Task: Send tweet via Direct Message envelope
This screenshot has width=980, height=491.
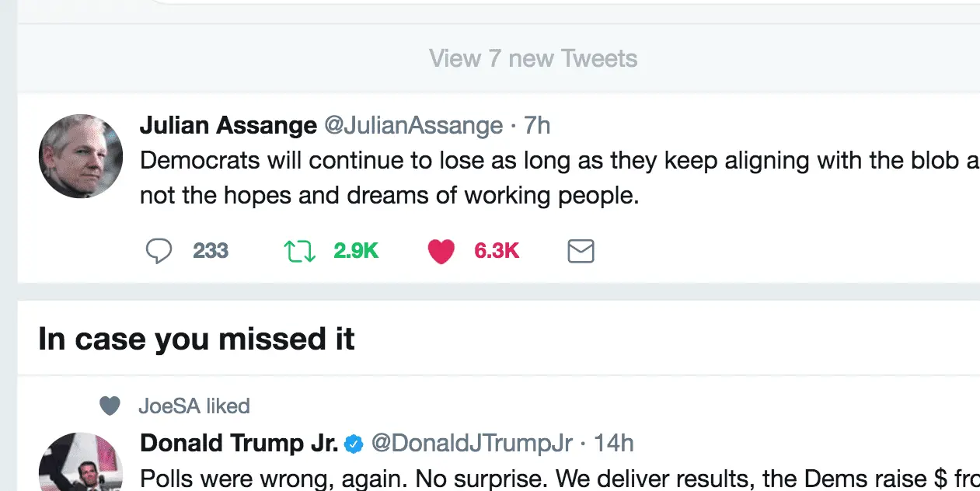Action: 581,251
